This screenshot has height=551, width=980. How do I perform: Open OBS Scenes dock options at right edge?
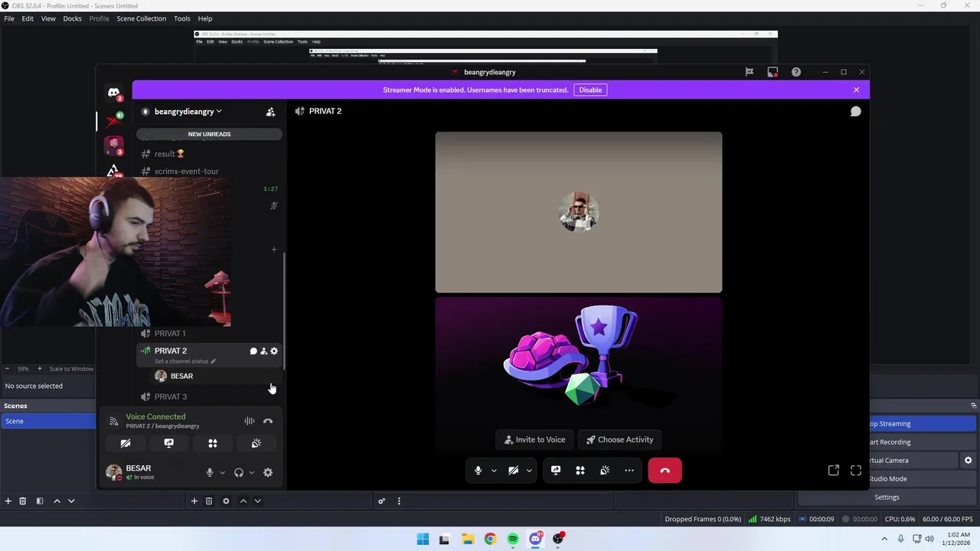click(x=973, y=406)
